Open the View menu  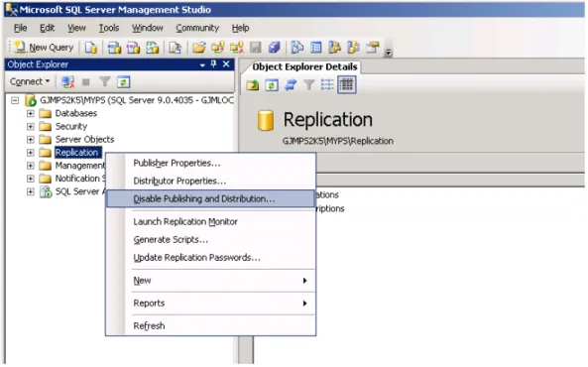click(76, 28)
